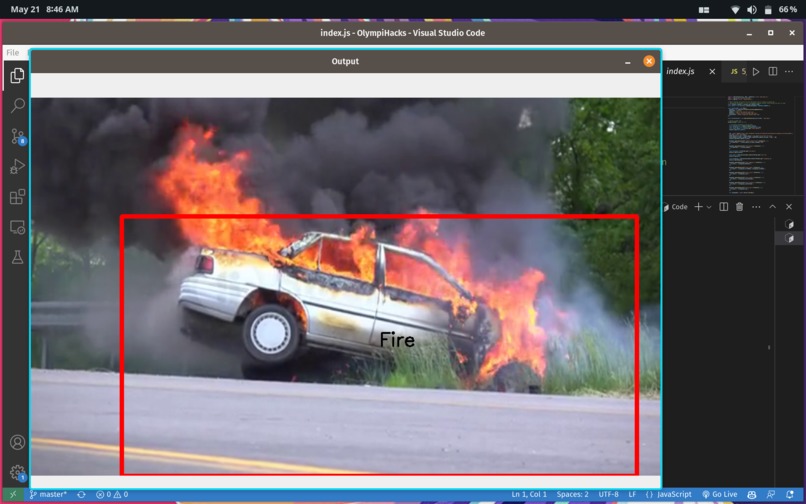Switch to the partially visible JS editor tab
This screenshot has width=806, height=504.
pyautogui.click(x=738, y=71)
